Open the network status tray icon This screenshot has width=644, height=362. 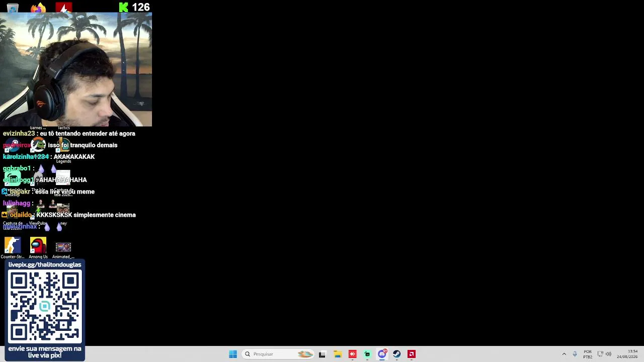(x=600, y=354)
